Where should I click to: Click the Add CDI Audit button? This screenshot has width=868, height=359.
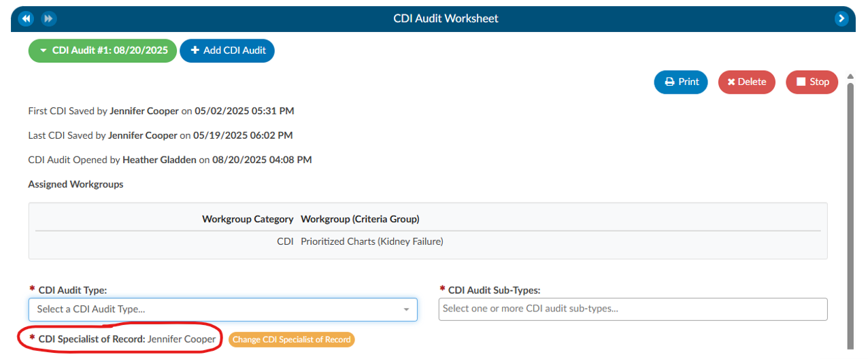[227, 50]
